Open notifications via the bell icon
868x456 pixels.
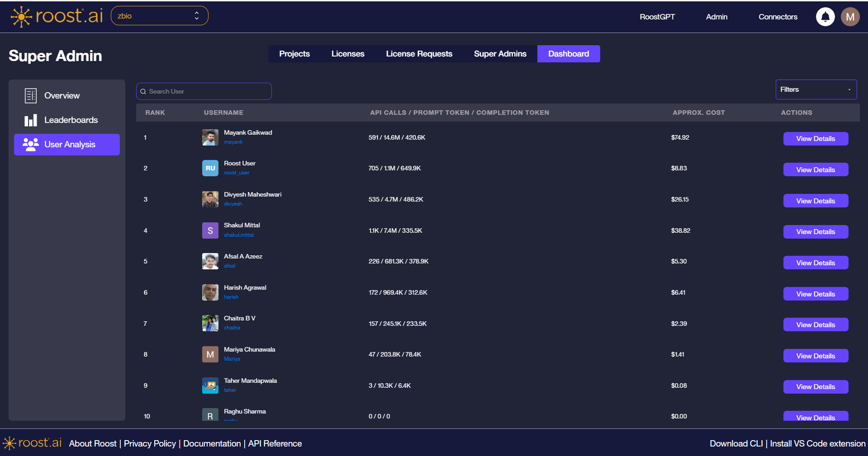(x=825, y=16)
